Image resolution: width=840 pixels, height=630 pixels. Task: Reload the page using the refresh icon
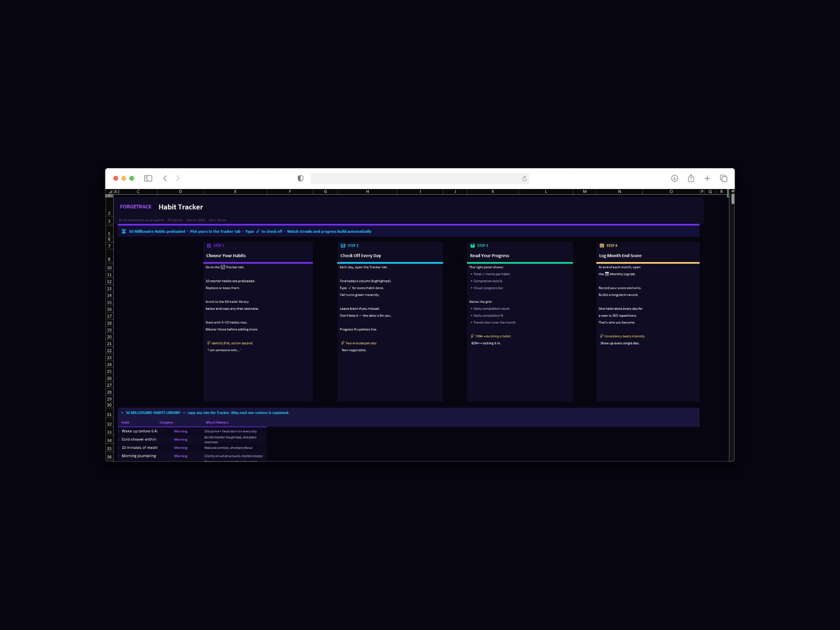[x=524, y=178]
